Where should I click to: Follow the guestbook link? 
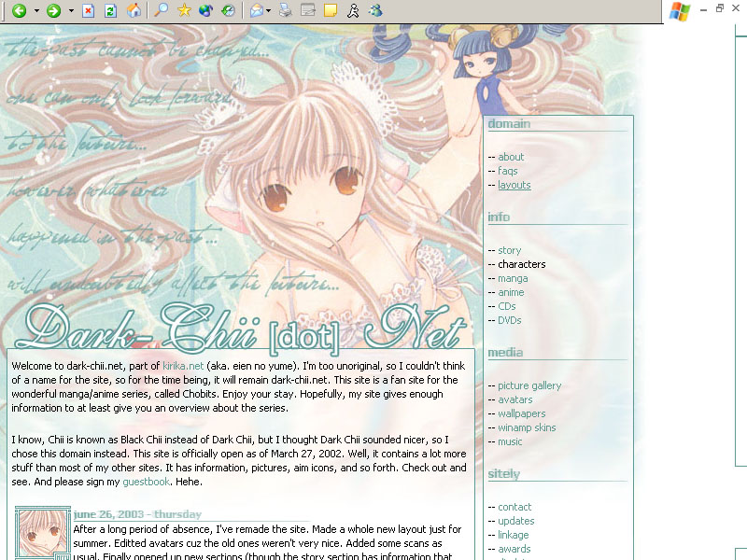click(146, 482)
